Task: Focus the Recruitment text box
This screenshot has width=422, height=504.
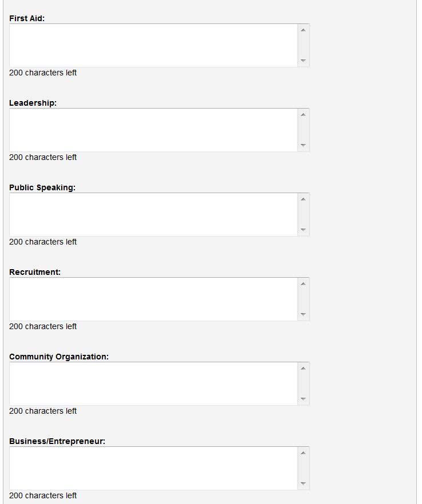Action: click(x=153, y=299)
